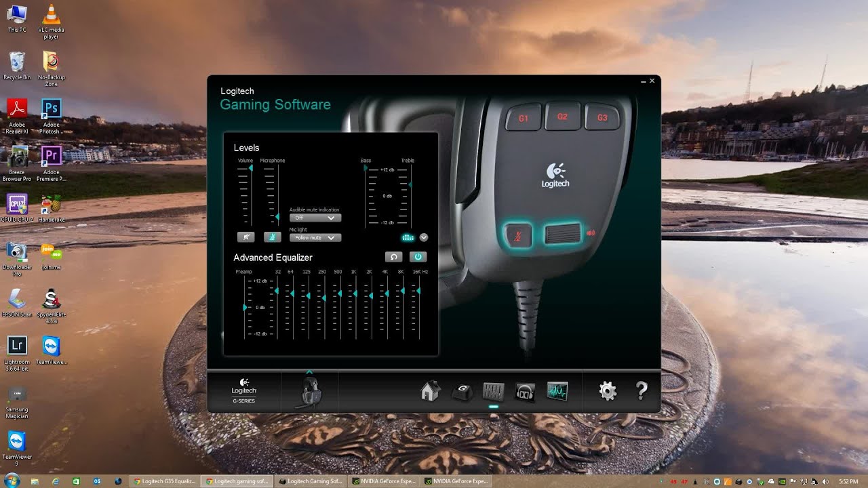Image resolution: width=868 pixels, height=488 pixels.
Task: Click the 125 Hz equalizer band slider
Action: 308,296
